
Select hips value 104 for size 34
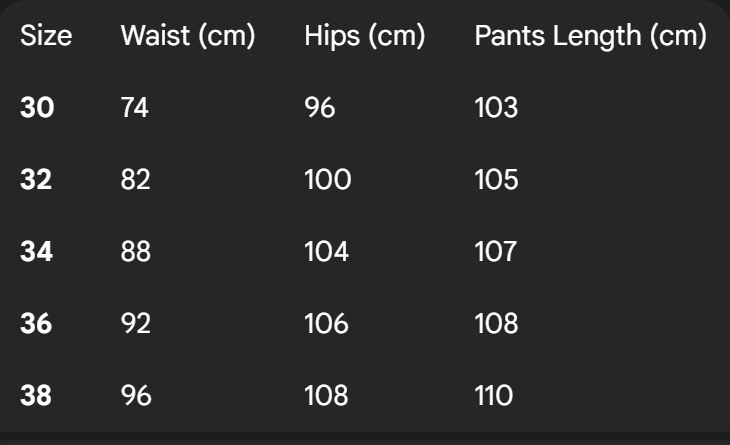327,251
